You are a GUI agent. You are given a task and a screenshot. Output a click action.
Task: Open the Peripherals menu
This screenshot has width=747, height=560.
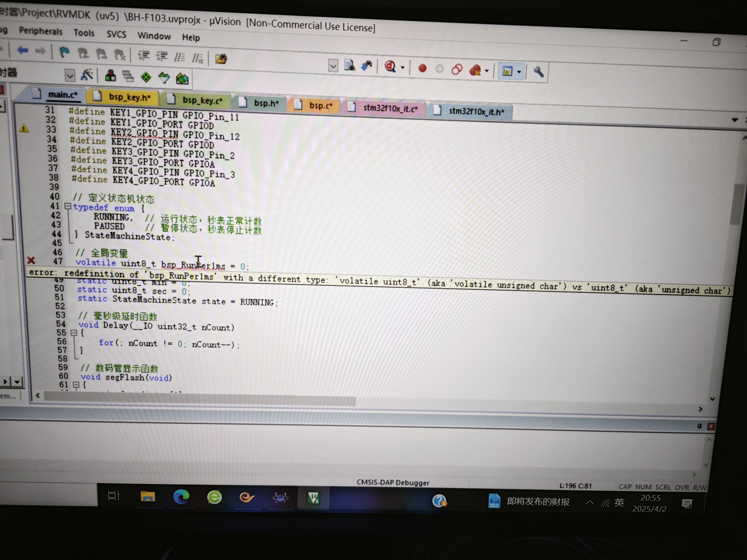[x=40, y=31]
